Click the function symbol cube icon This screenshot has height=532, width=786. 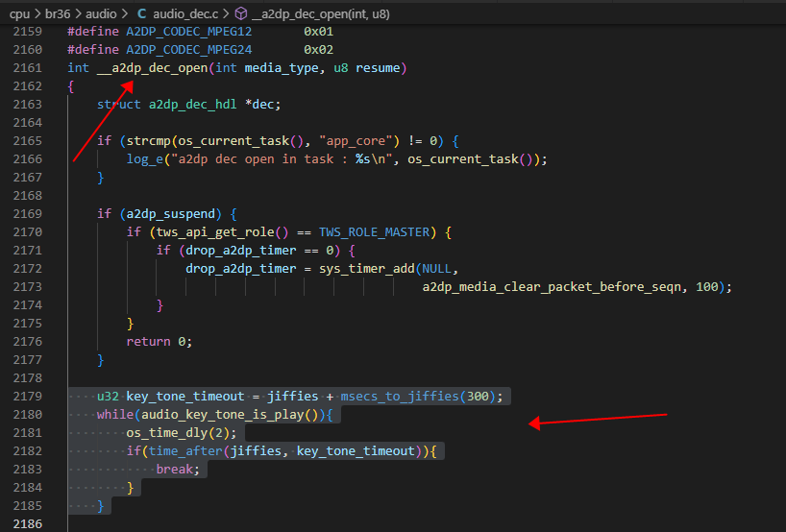coord(241,14)
